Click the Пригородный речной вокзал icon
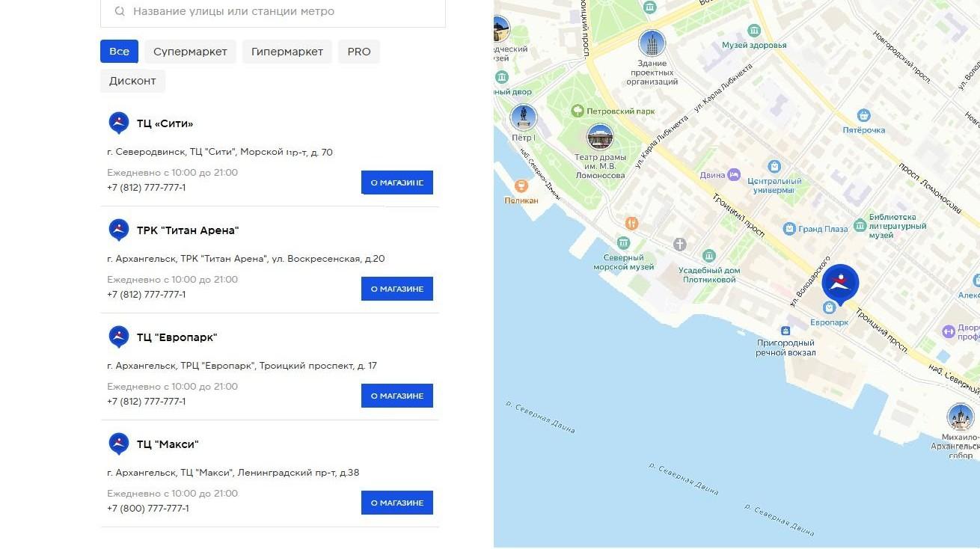Image resolution: width=980 pixels, height=549 pixels. click(785, 331)
